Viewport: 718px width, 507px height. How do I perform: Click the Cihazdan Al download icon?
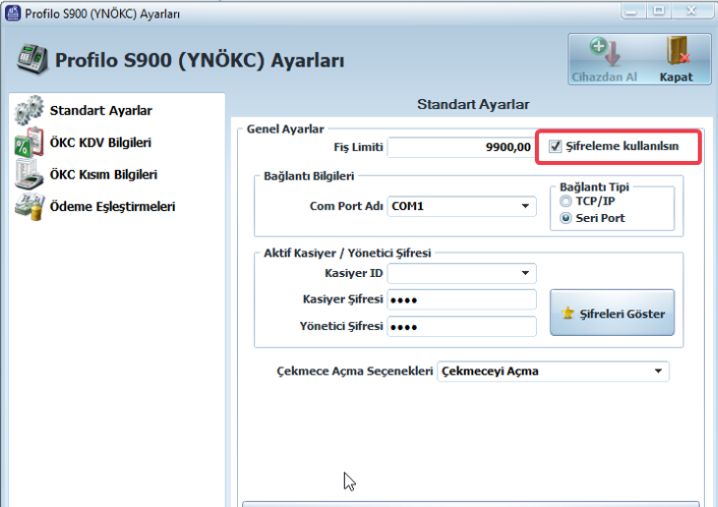coord(605,52)
